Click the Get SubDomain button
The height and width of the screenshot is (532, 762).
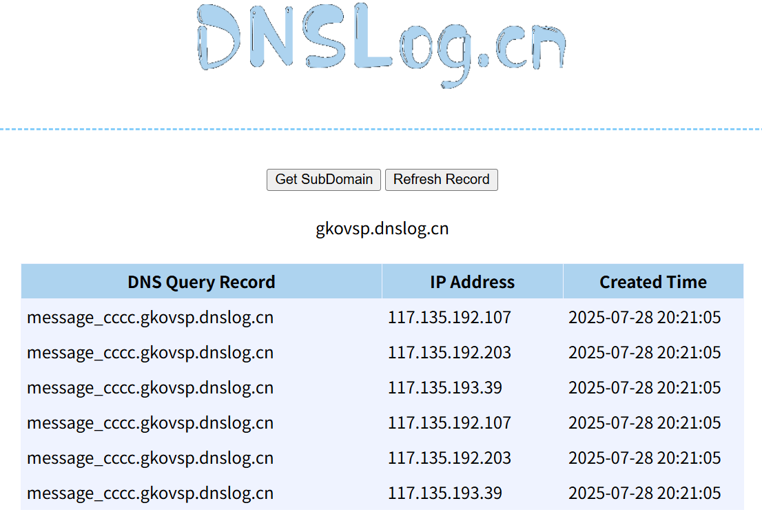point(324,180)
